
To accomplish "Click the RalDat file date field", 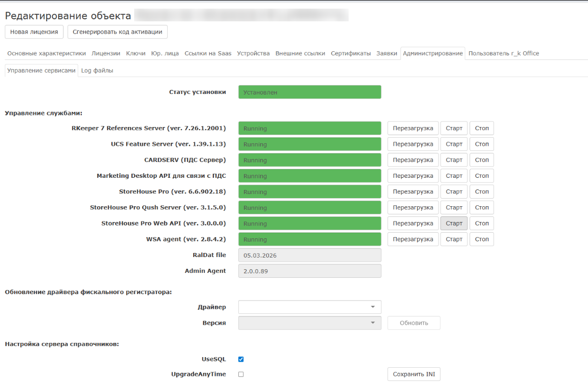I will (x=310, y=255).
